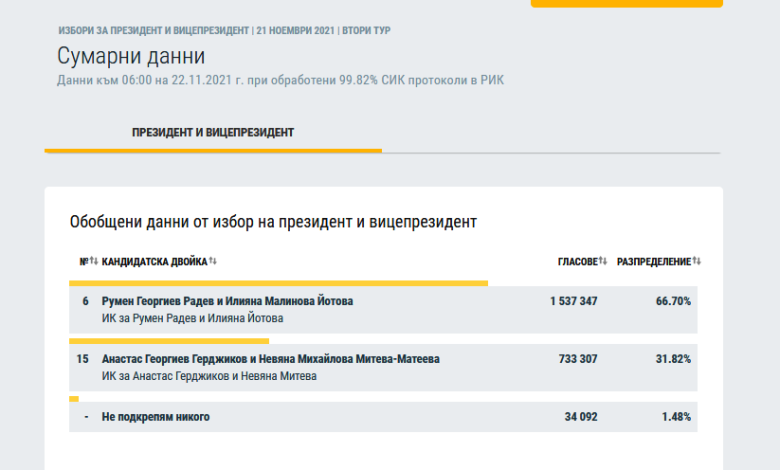This screenshot has height=470, width=780.
Task: Click the 1 537 347 votes value
Action: click(574, 301)
